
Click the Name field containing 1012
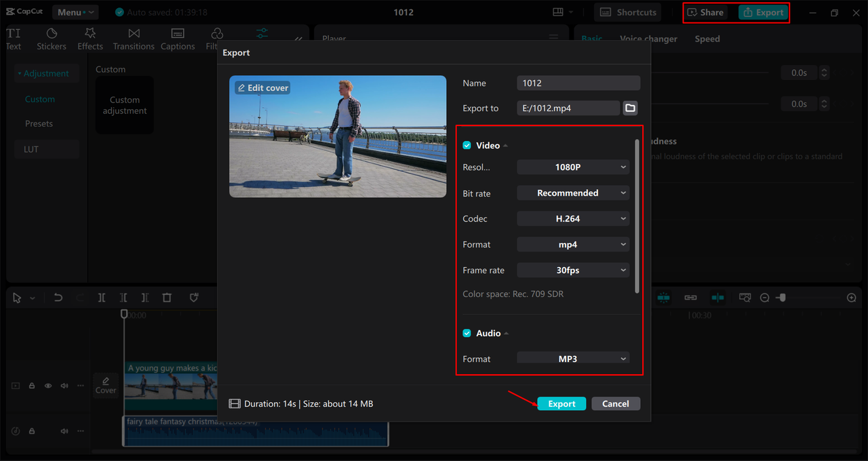pyautogui.click(x=578, y=83)
